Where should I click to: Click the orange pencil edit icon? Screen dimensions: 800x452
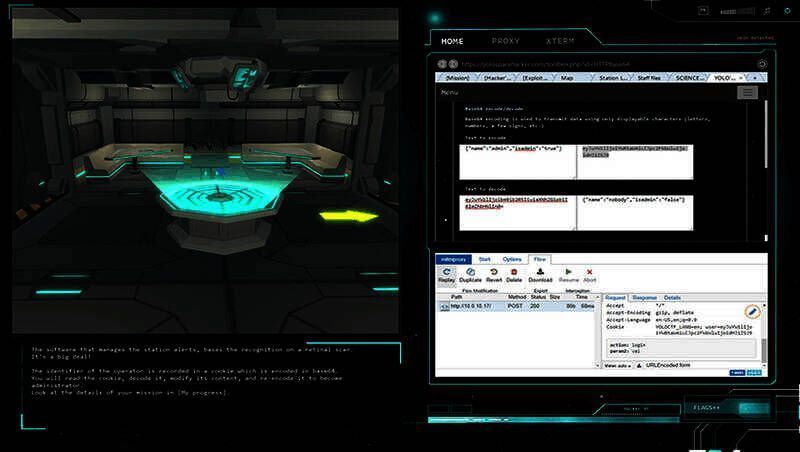pos(752,312)
